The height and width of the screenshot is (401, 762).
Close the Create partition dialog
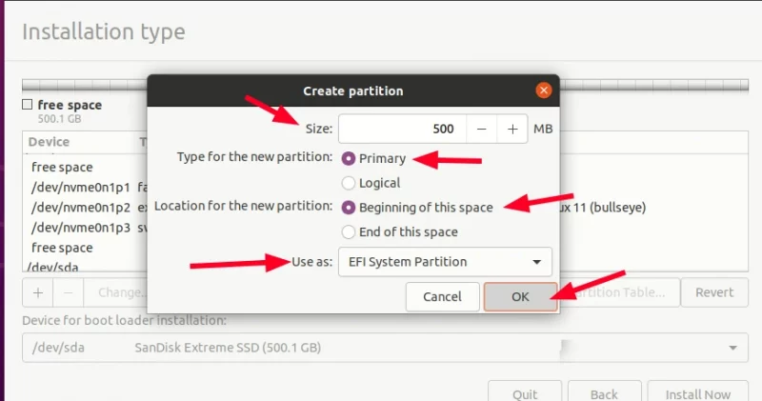tap(543, 91)
